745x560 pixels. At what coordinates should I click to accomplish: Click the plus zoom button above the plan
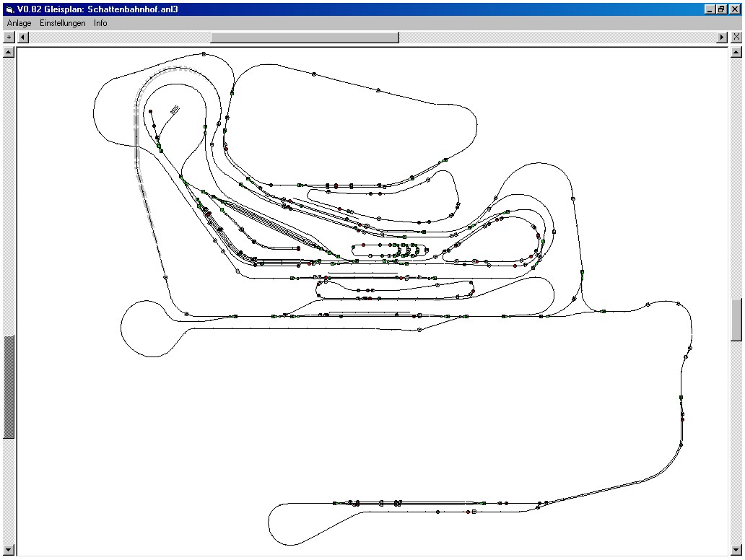pos(9,37)
